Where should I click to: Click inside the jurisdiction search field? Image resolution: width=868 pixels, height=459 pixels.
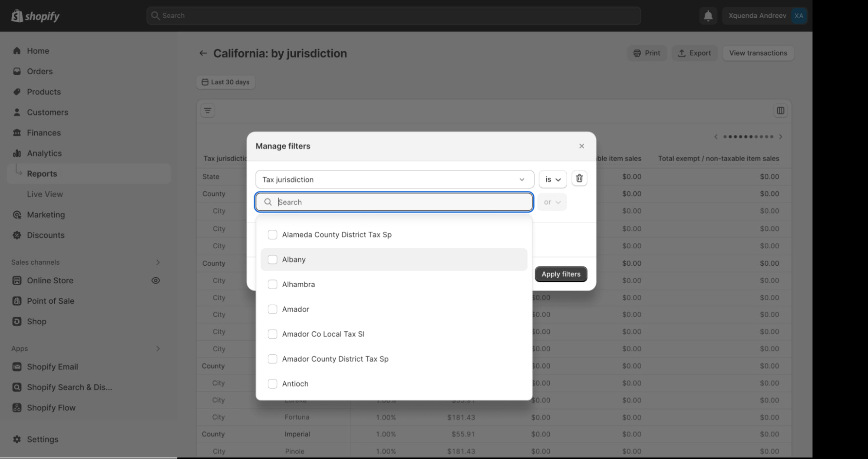coord(393,202)
